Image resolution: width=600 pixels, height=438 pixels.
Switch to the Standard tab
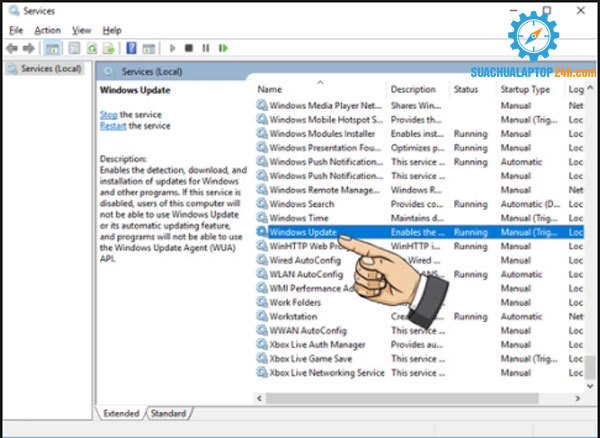pos(168,413)
